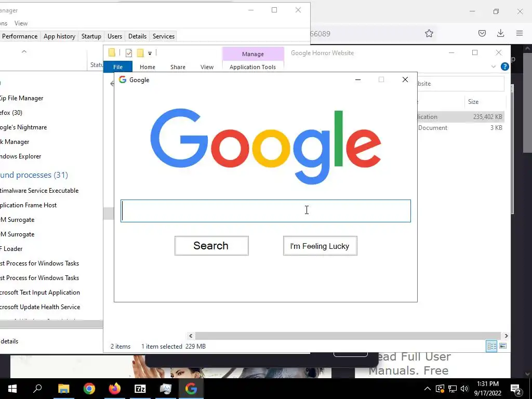Click the Google favicon in the title bar
Screen dimensions: 532x399
click(123, 79)
